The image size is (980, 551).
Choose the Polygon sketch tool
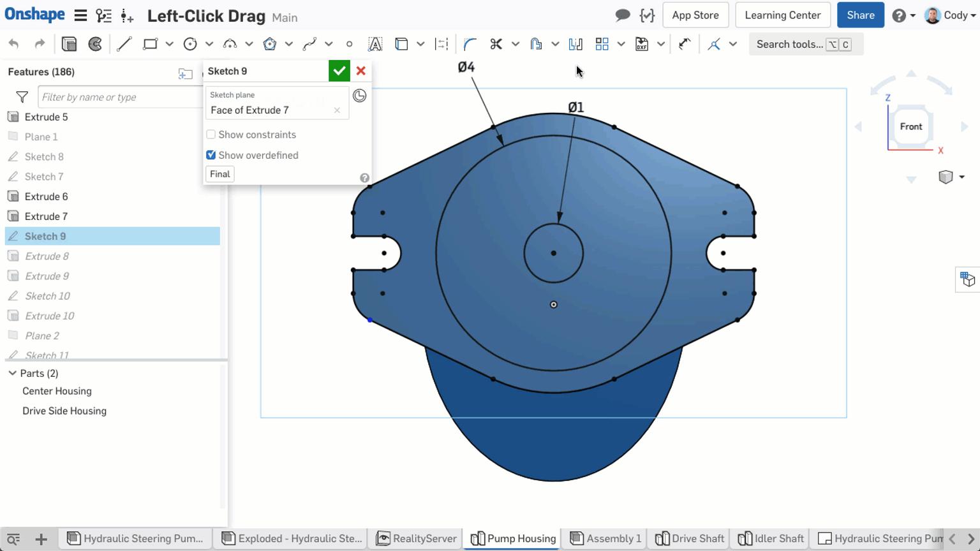coord(270,43)
